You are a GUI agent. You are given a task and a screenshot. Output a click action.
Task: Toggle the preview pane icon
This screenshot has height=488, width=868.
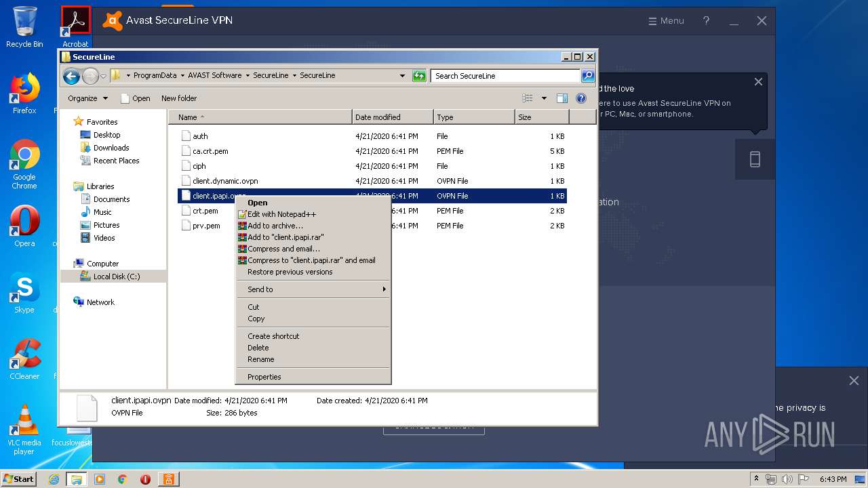click(x=562, y=98)
